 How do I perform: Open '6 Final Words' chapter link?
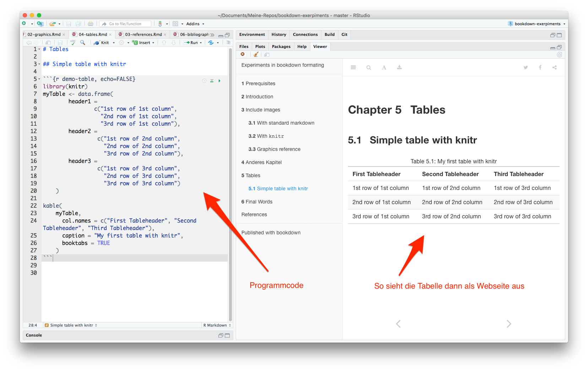click(x=257, y=202)
